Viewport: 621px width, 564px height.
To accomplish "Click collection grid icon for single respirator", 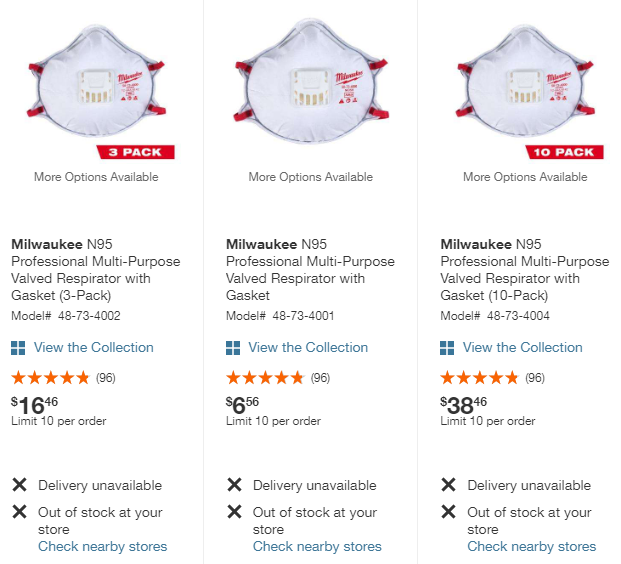I will [233, 348].
